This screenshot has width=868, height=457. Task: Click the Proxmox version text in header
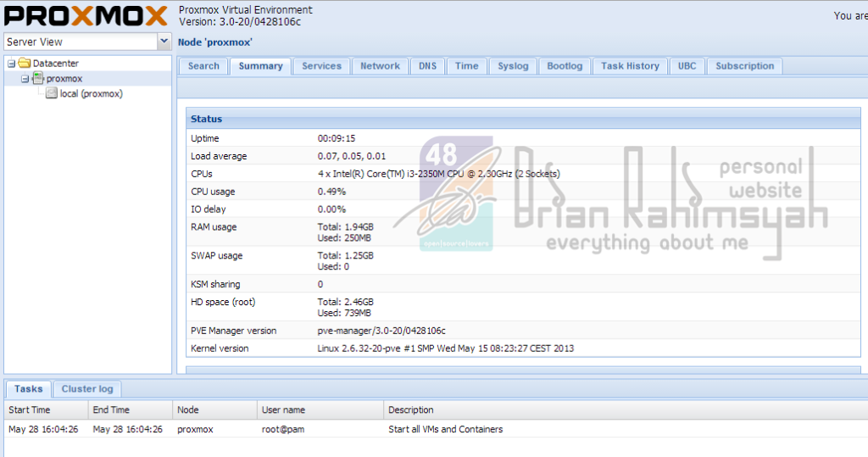[240, 22]
